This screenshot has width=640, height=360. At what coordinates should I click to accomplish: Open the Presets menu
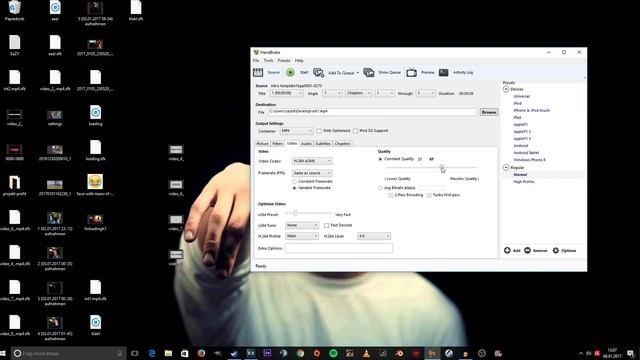284,60
